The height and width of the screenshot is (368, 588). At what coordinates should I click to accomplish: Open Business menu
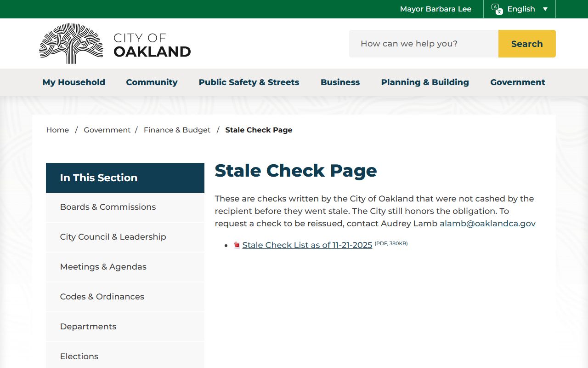340,82
